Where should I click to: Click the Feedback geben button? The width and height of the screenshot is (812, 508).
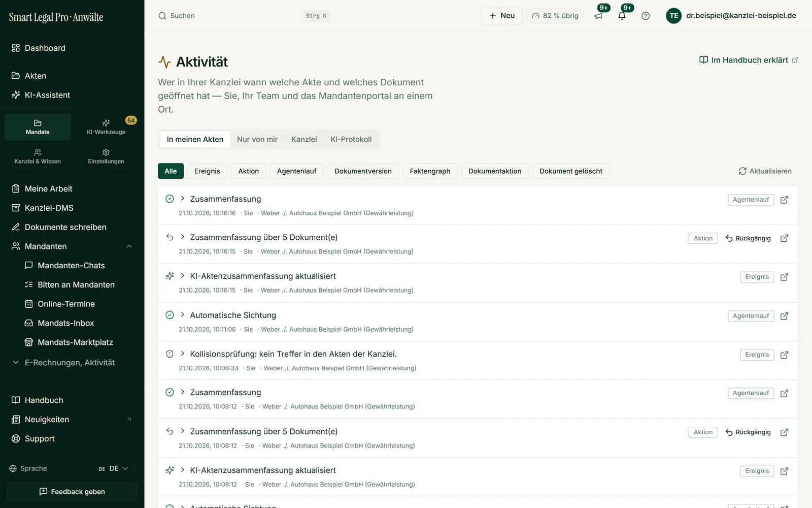click(72, 492)
